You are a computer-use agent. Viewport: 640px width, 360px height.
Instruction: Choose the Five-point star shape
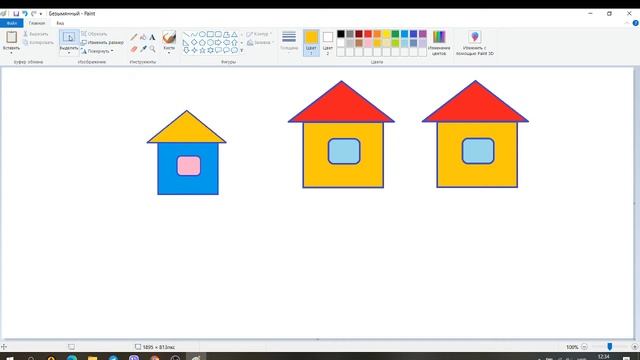(x=202, y=50)
